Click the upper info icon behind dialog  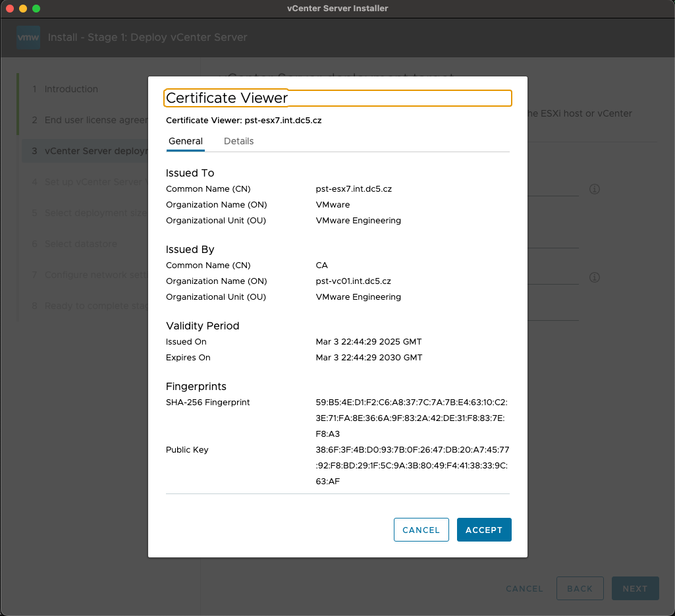[x=595, y=189]
